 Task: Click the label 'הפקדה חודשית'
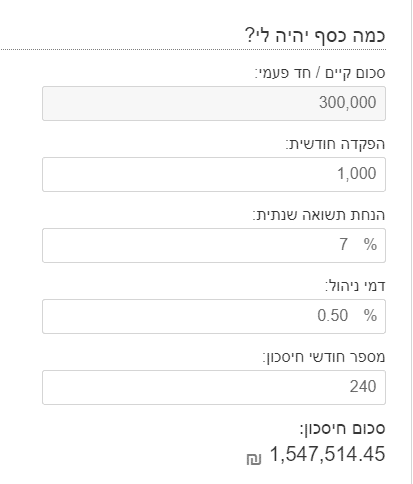[x=335, y=144]
